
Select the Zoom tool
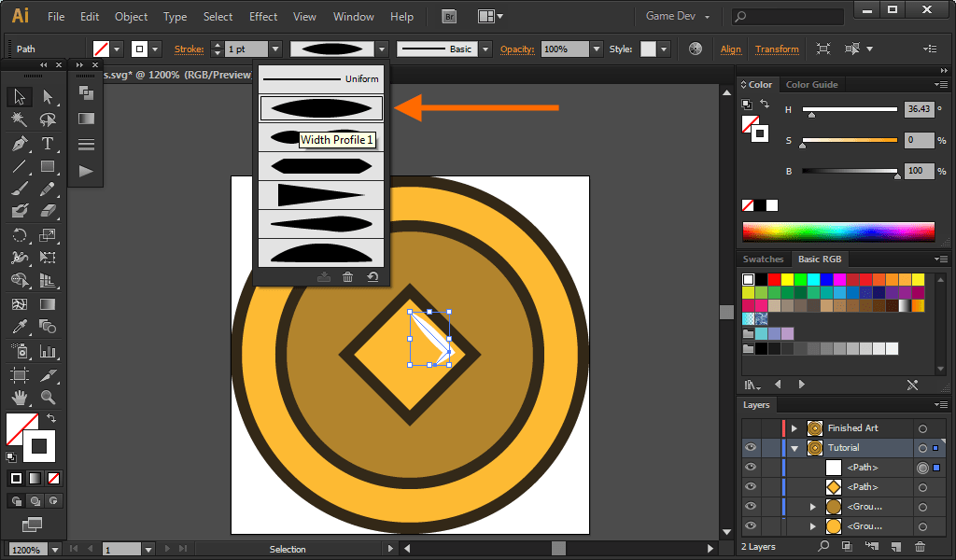click(x=47, y=396)
